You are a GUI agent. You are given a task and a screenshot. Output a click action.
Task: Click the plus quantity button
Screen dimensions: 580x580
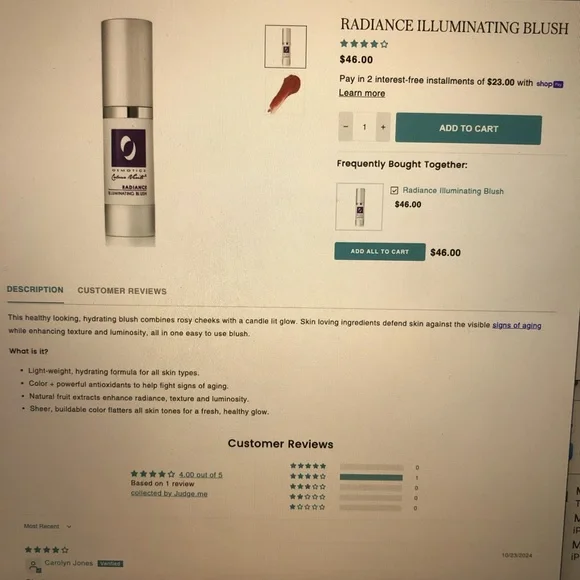point(383,127)
